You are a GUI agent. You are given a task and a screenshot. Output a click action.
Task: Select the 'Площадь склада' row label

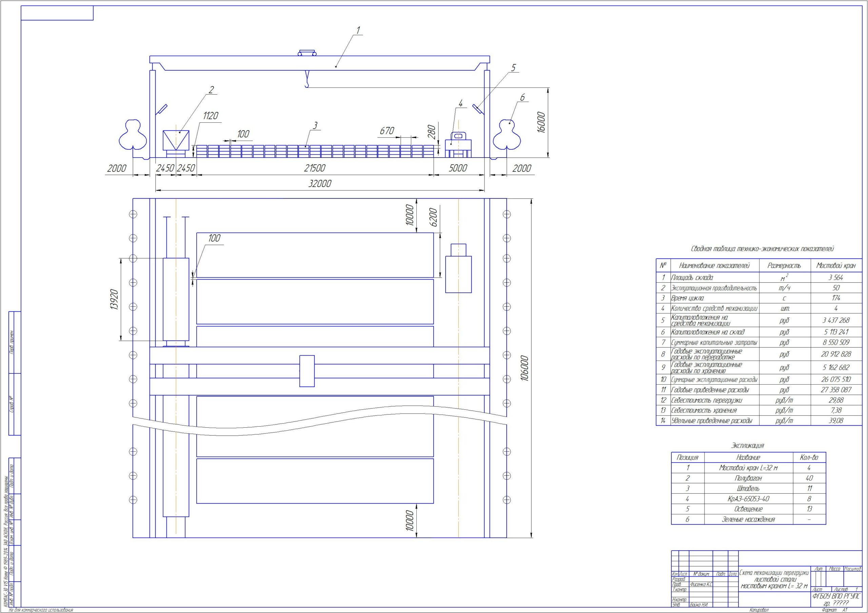point(692,278)
